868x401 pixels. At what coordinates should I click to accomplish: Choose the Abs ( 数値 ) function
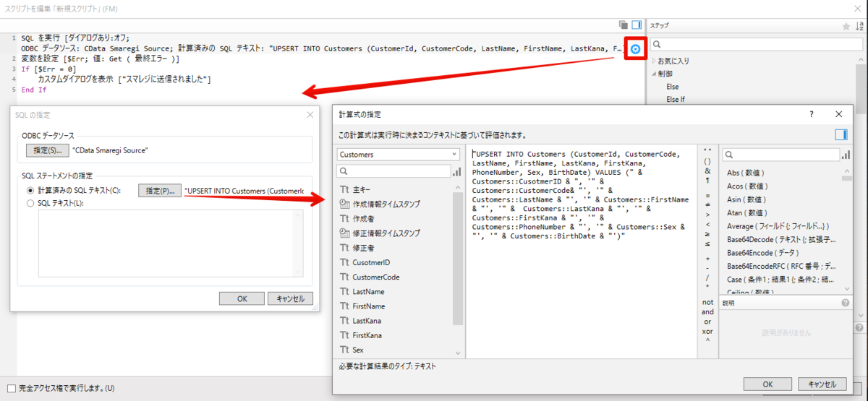745,173
